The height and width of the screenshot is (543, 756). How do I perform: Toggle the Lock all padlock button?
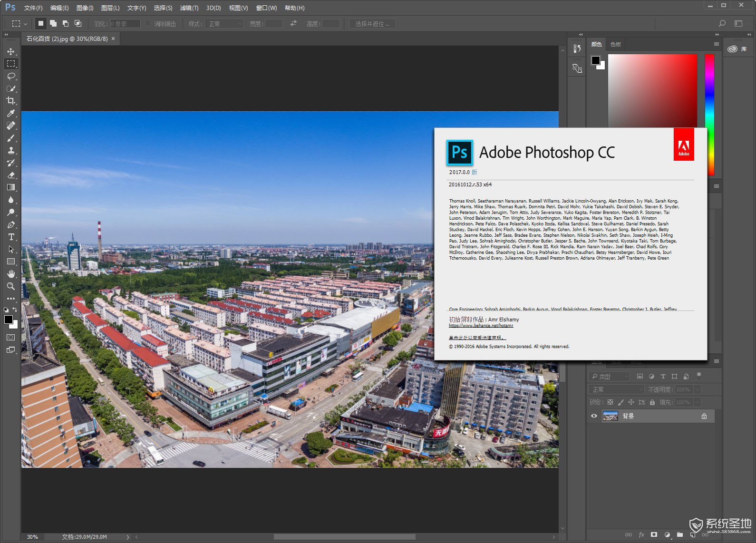click(x=652, y=402)
